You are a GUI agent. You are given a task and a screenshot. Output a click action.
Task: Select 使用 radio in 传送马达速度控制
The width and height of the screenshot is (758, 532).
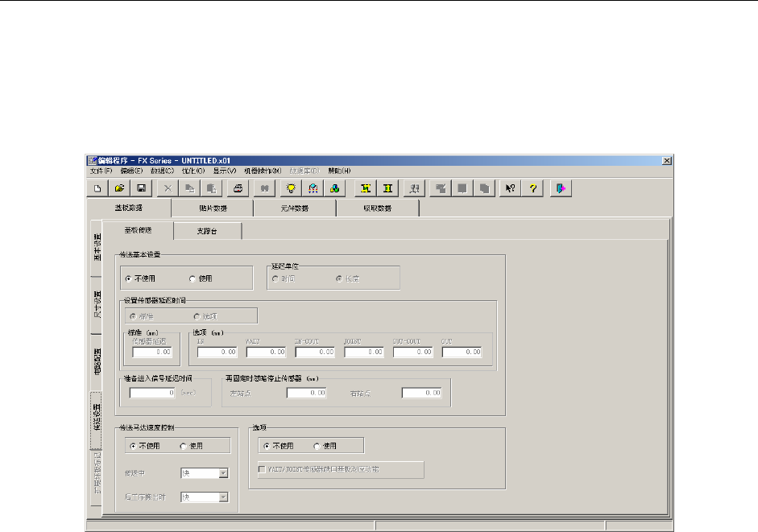click(183, 446)
